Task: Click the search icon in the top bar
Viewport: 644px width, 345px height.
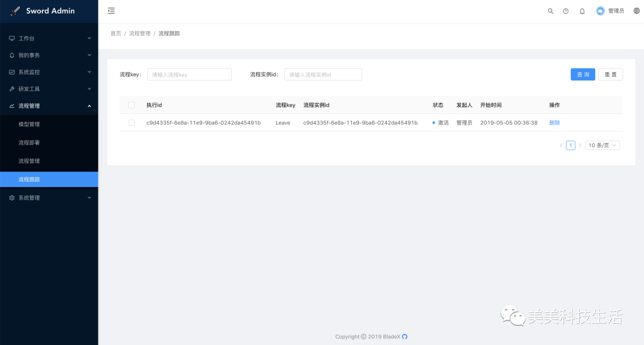Action: click(x=550, y=10)
